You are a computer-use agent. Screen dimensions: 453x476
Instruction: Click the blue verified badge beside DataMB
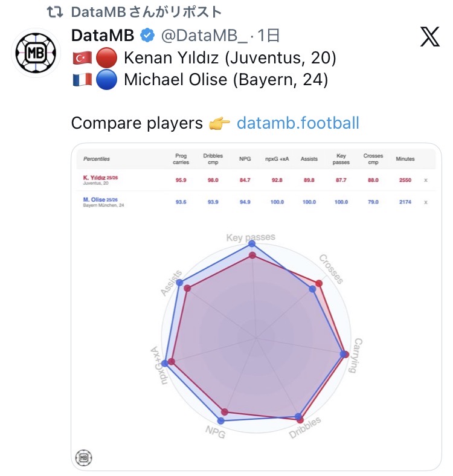click(x=147, y=36)
